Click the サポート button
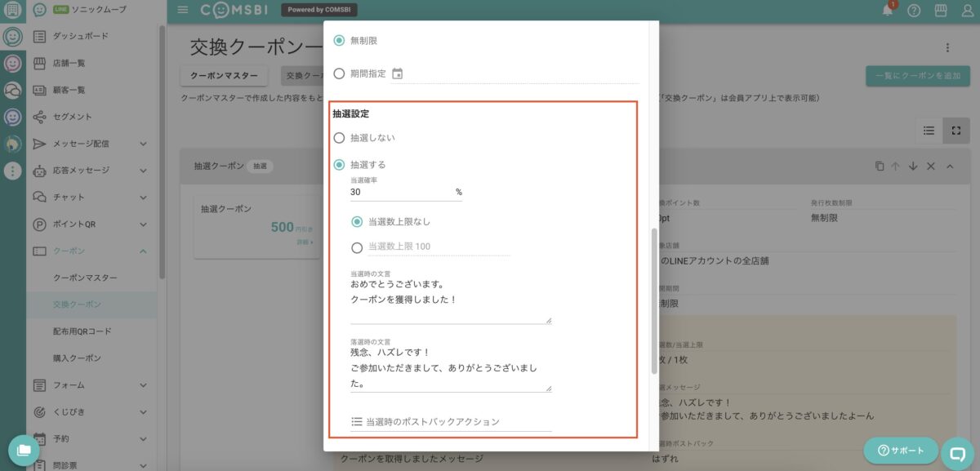Screen dimensions: 980x471 click(901, 451)
